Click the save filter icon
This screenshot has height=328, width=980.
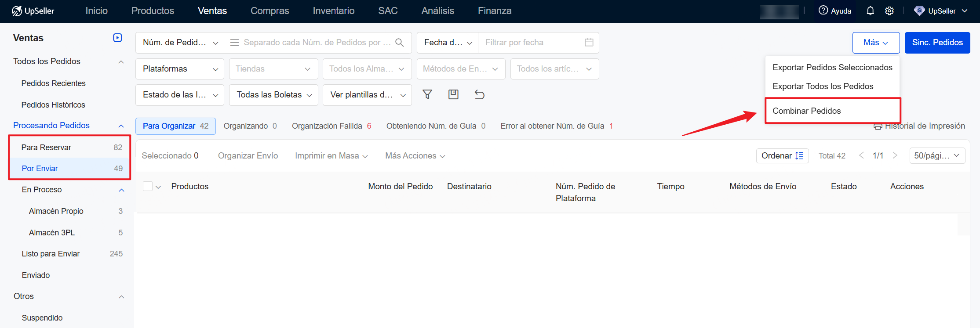coord(453,94)
